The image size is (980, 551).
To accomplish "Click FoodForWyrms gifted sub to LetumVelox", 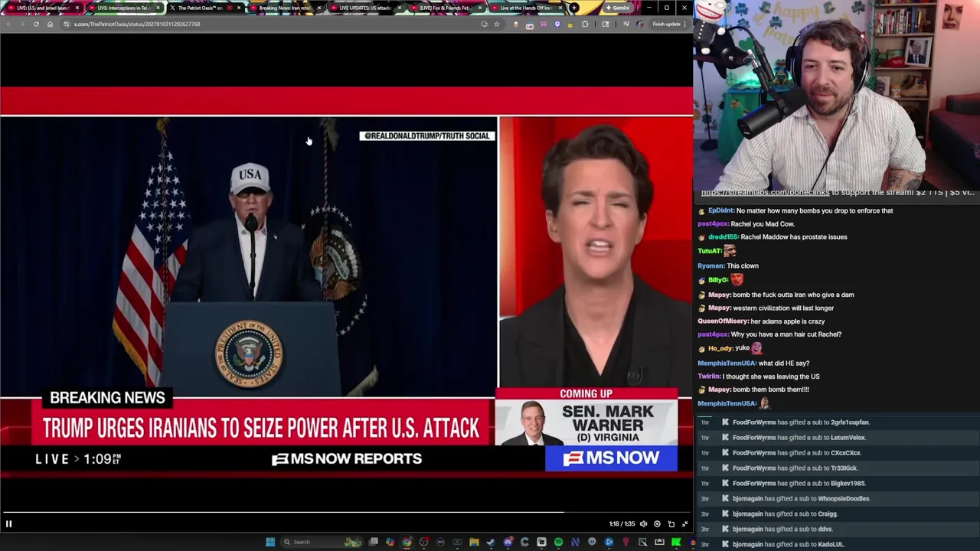I will tap(799, 438).
